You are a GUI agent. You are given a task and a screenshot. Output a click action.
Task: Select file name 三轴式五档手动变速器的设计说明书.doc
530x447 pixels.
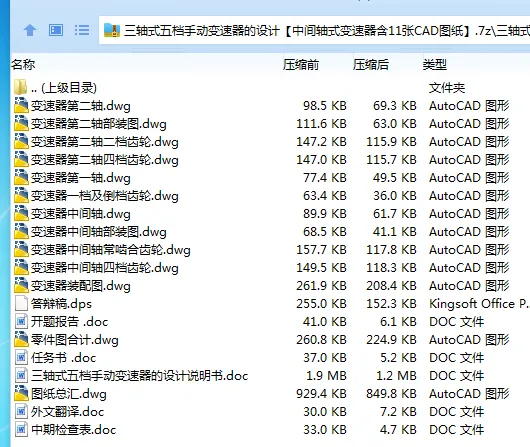[x=140, y=376]
